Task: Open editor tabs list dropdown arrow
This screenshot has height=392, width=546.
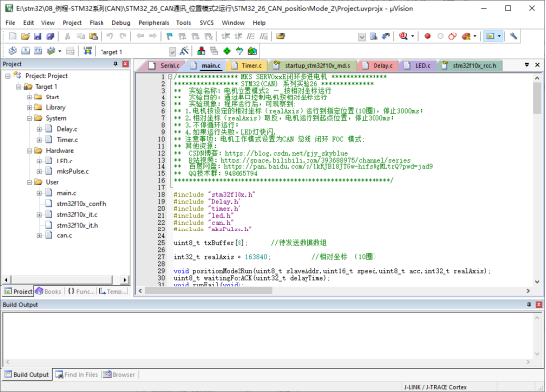Action: point(527,65)
